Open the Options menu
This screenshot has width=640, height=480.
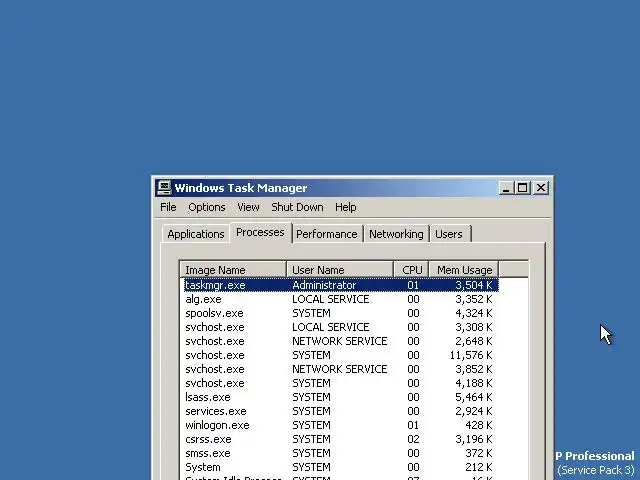coord(207,207)
